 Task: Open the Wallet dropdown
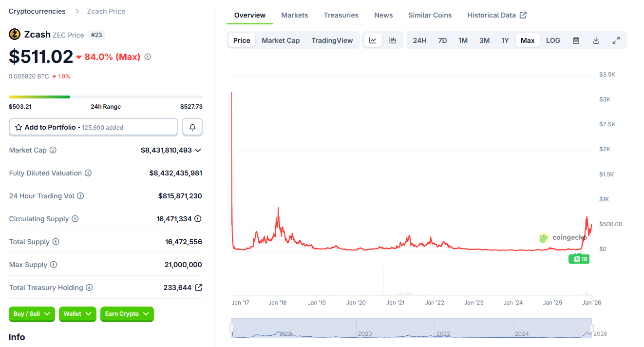[77, 314]
